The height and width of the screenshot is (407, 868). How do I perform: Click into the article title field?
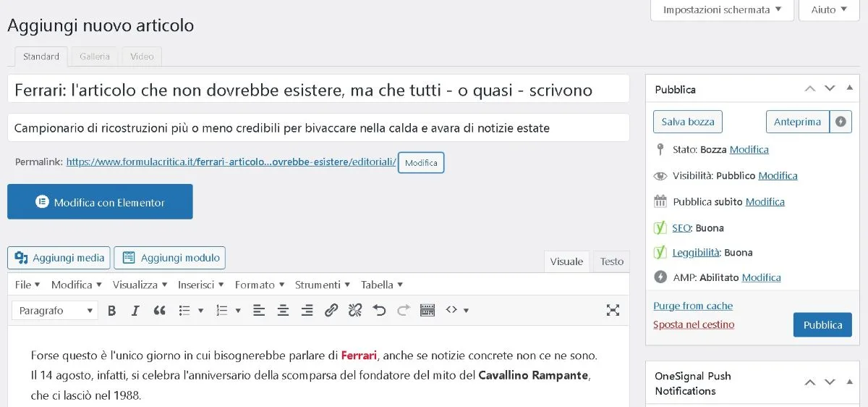point(318,90)
